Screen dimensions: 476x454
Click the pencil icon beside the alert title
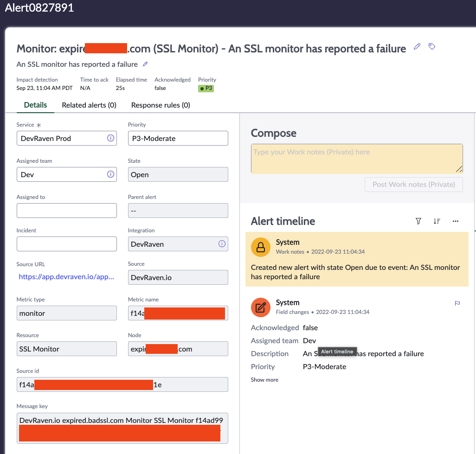pos(417,46)
